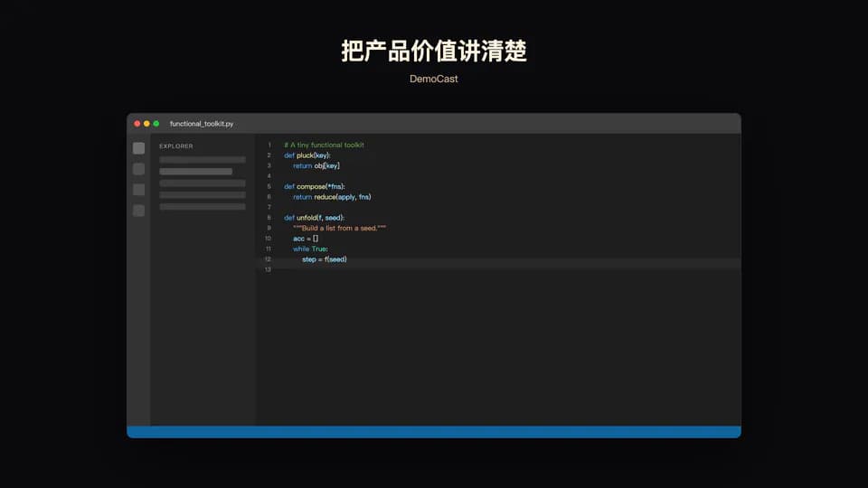This screenshot has height=488, width=868.
Task: Click the docstring 'Build a list from a seed.'
Action: click(339, 228)
